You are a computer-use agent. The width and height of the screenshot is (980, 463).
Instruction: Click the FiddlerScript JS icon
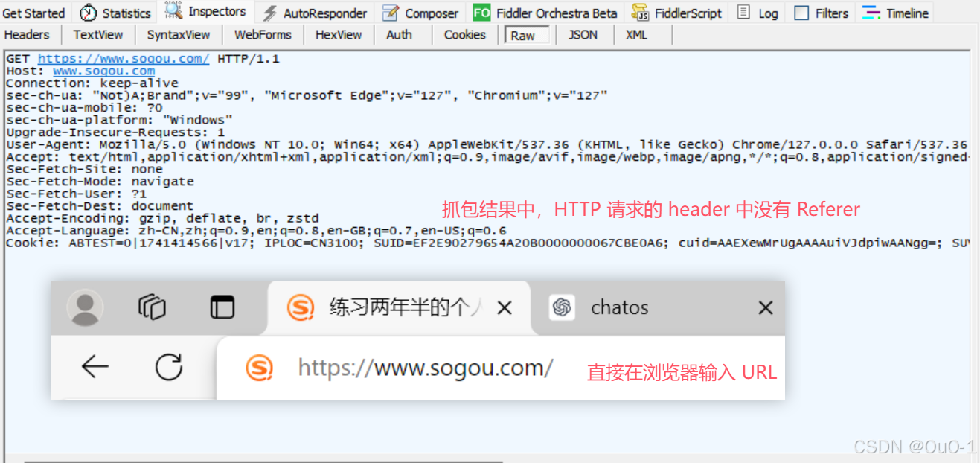640,13
